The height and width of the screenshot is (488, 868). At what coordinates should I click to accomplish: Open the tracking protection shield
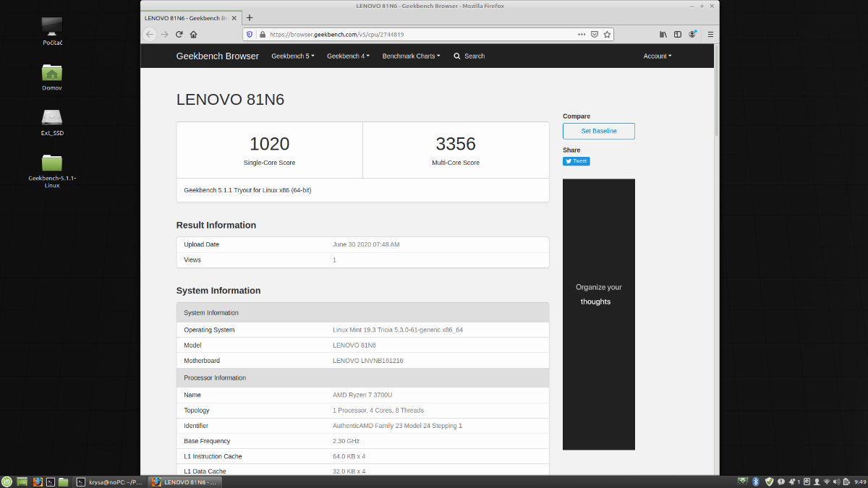(x=250, y=34)
